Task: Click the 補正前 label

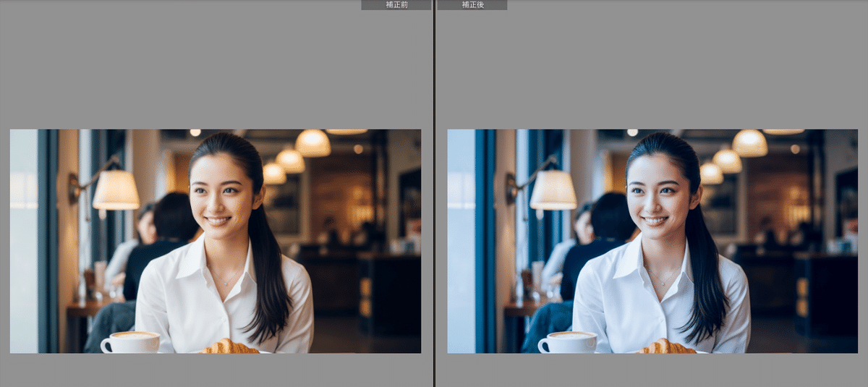Action: (x=396, y=5)
